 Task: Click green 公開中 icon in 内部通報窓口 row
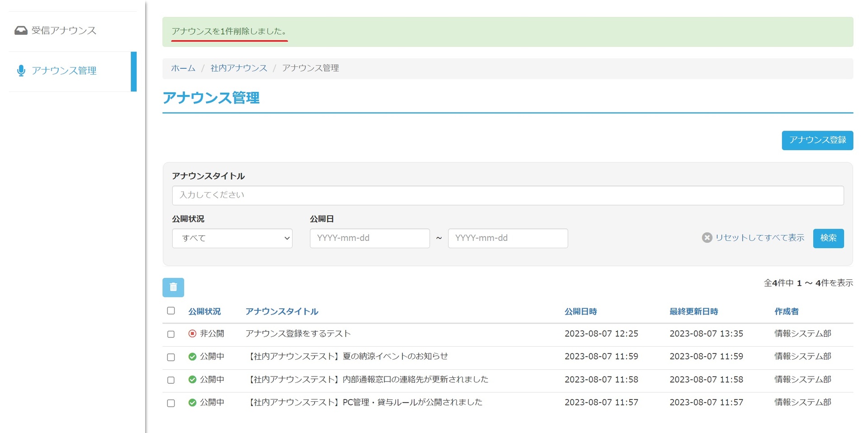coord(192,380)
